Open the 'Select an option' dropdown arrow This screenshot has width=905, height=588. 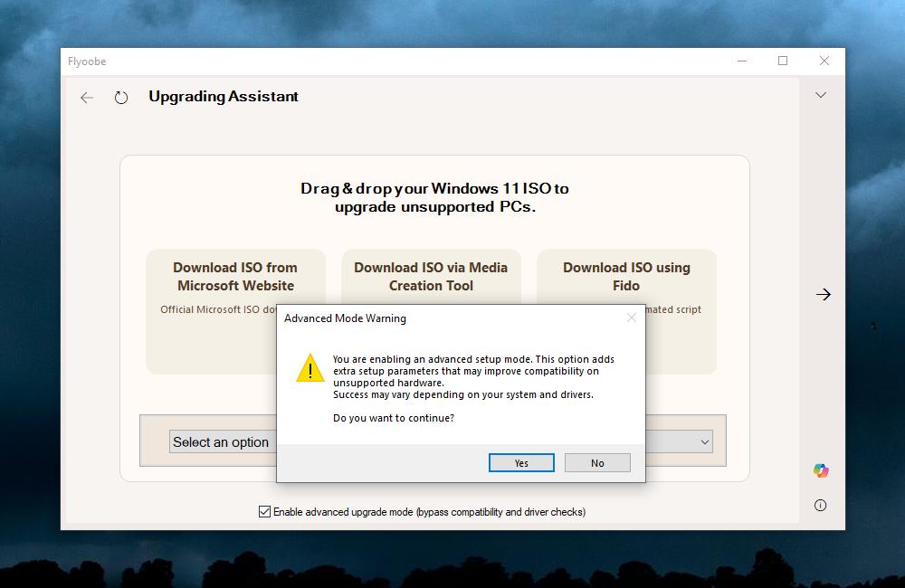705,442
